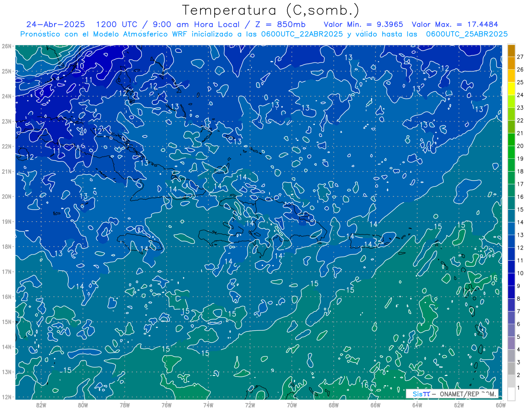Screen dimensions: 532x411
Task: Click the '82W' longitude axis label
Action: click(41, 405)
